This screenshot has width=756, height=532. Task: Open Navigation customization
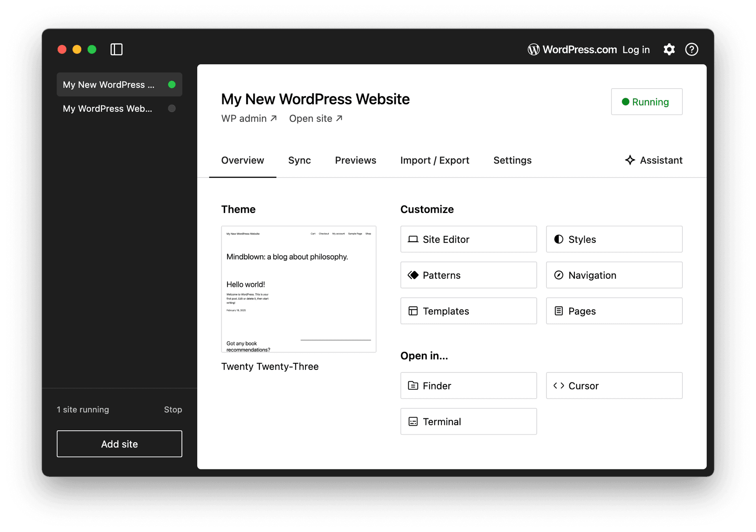[614, 275]
